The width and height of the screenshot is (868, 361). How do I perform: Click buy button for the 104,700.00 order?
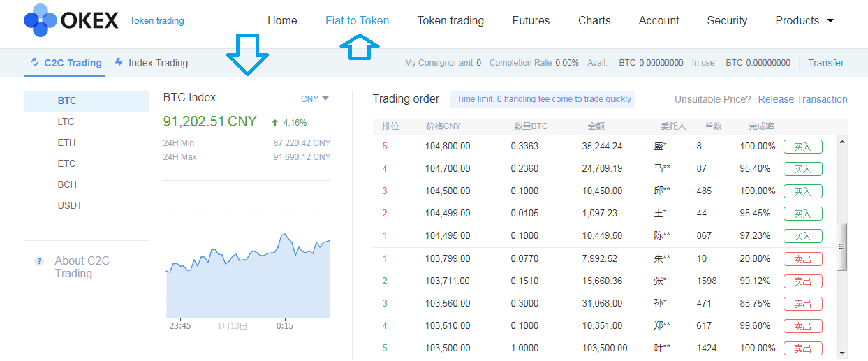(802, 169)
